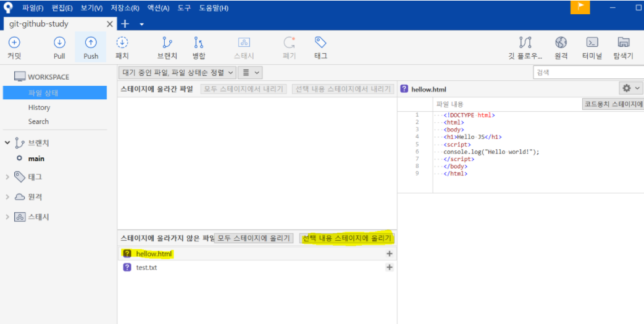The image size is (644, 324).
Task: Click plus icon next to test.txt
Action: [x=390, y=267]
